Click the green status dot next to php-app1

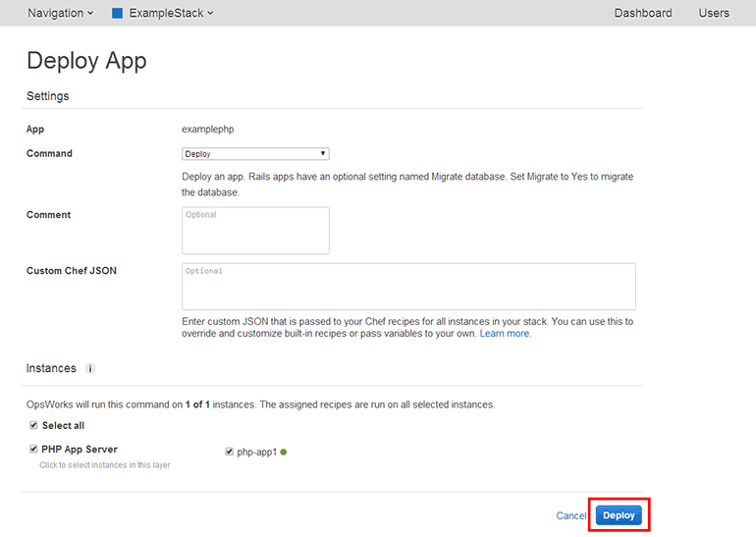284,452
